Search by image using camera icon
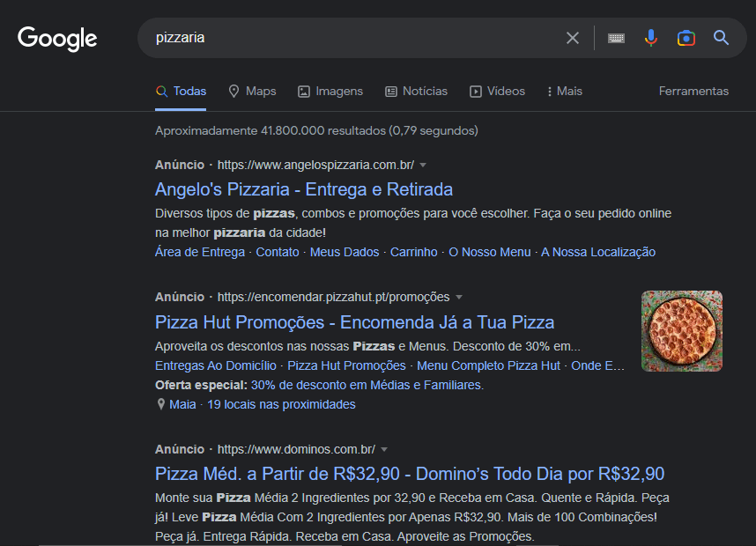 [686, 38]
